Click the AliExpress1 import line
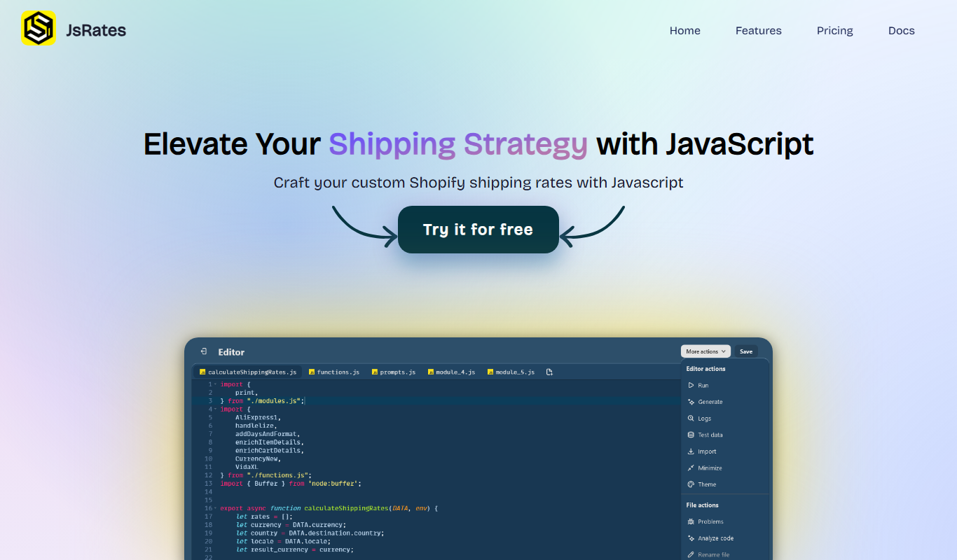The image size is (957, 560). (258, 417)
